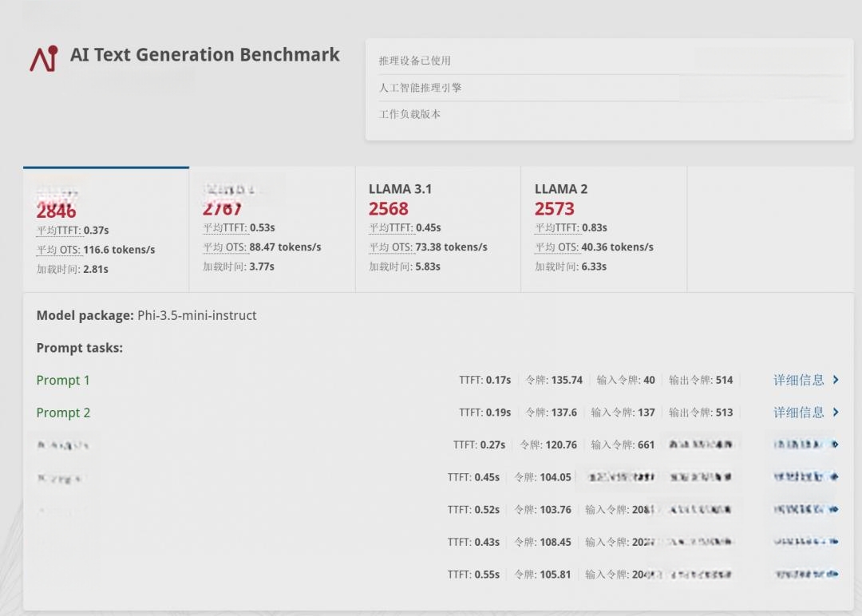Click the 平均 OTS: 73.38 tokens/s metric
This screenshot has height=616, width=862.
pyautogui.click(x=428, y=247)
